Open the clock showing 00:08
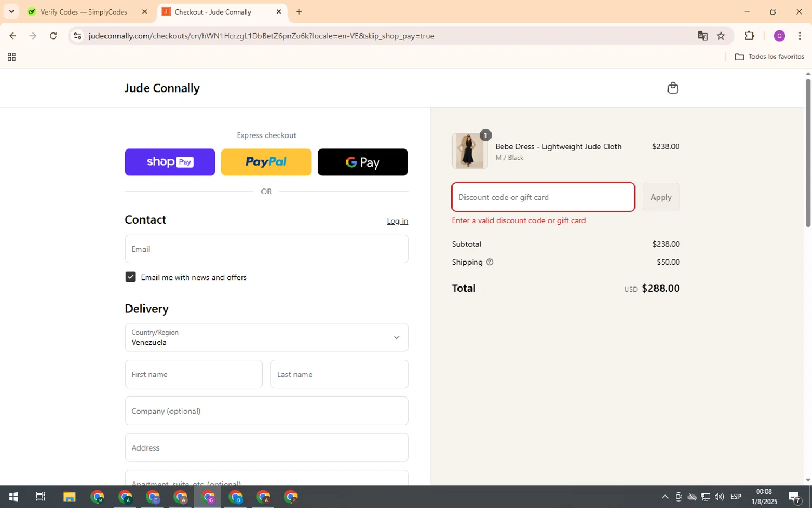 tap(764, 492)
